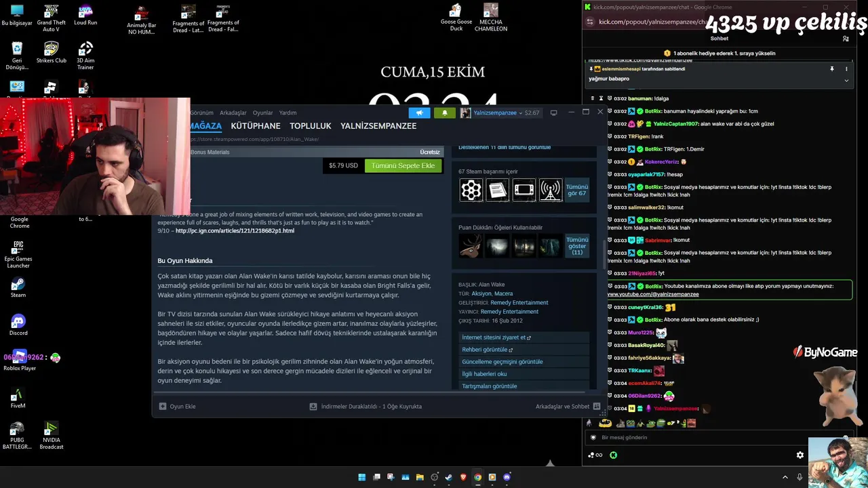Click Rehberi görüntüle link
This screenshot has width=868, height=488.
(x=524, y=350)
